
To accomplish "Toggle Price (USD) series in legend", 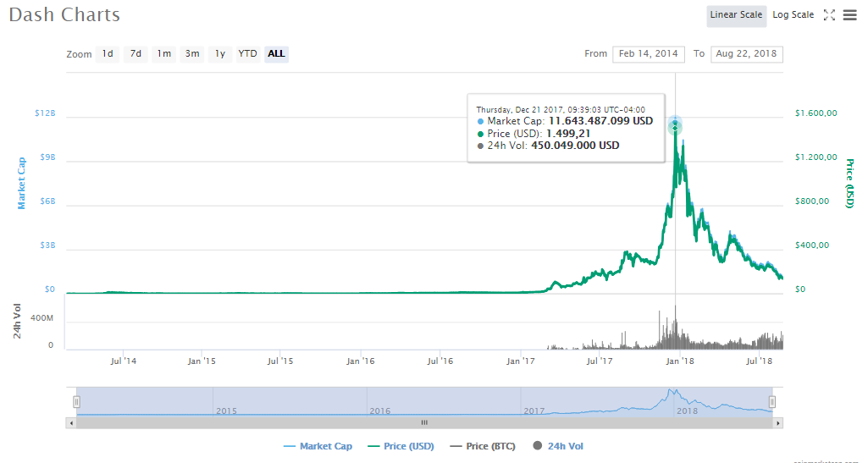I will coord(401,446).
